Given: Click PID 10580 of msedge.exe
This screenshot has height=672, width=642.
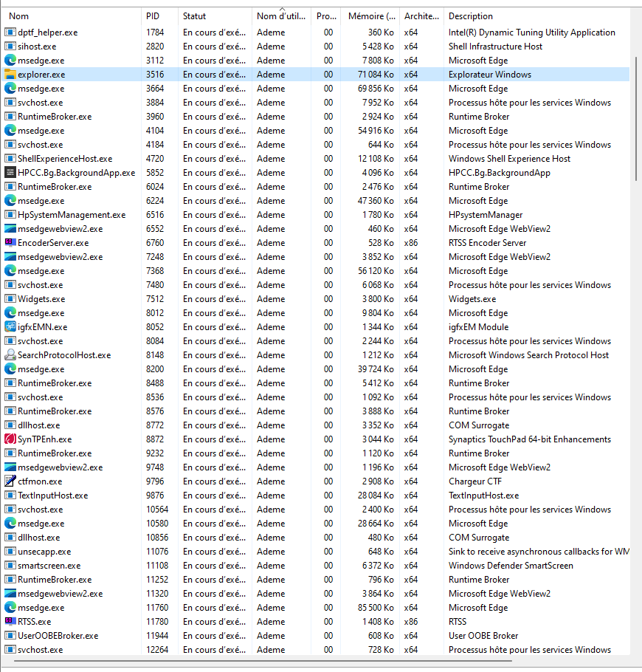Looking at the screenshot, I should point(157,524).
